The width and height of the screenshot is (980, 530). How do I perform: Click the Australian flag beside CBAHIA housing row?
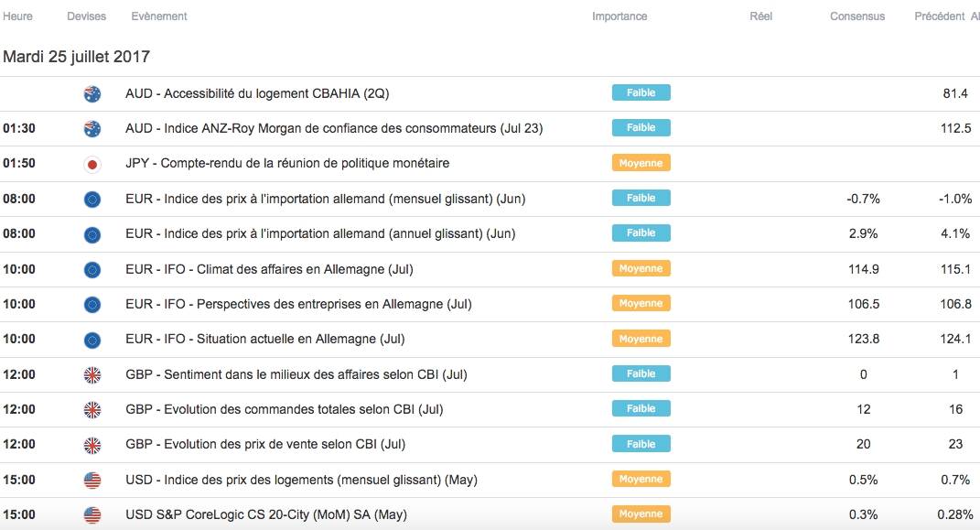[x=92, y=93]
